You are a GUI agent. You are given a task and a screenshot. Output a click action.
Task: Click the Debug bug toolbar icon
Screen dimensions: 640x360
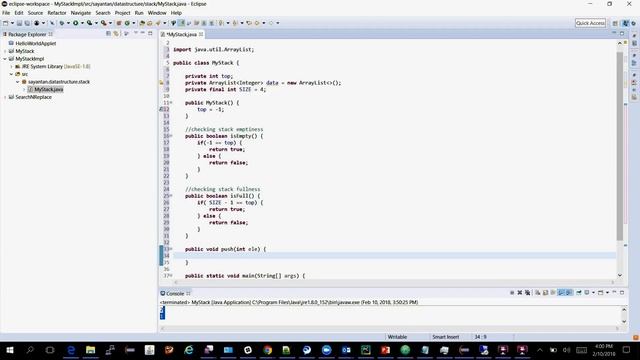coord(62,23)
